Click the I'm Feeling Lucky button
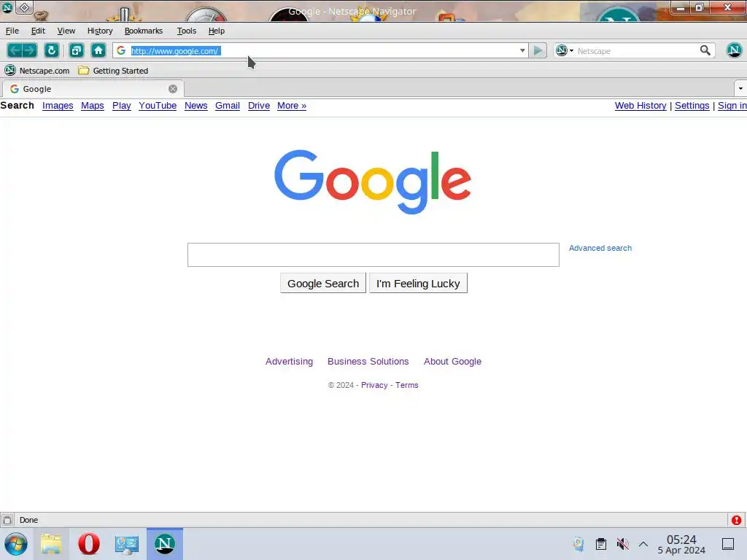The height and width of the screenshot is (560, 747). click(x=418, y=284)
